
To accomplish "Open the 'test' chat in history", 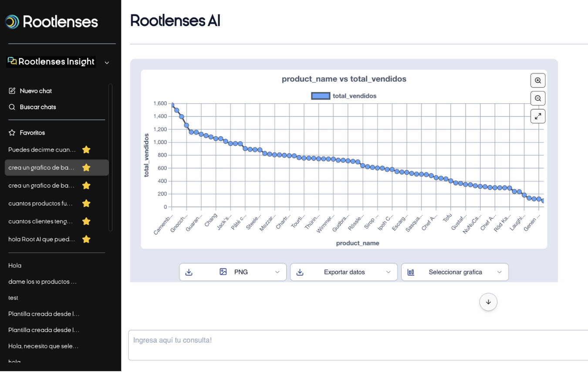I will point(13,298).
